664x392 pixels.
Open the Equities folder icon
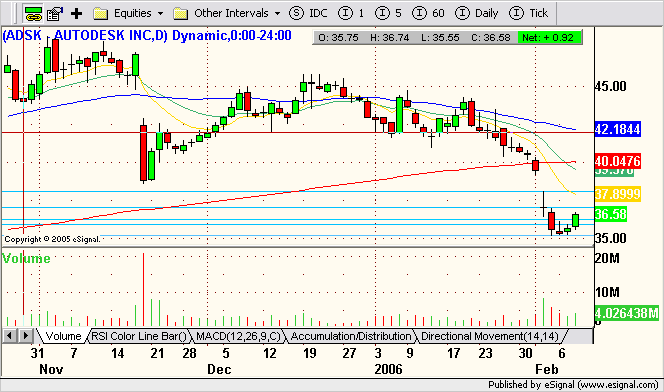pyautogui.click(x=100, y=14)
